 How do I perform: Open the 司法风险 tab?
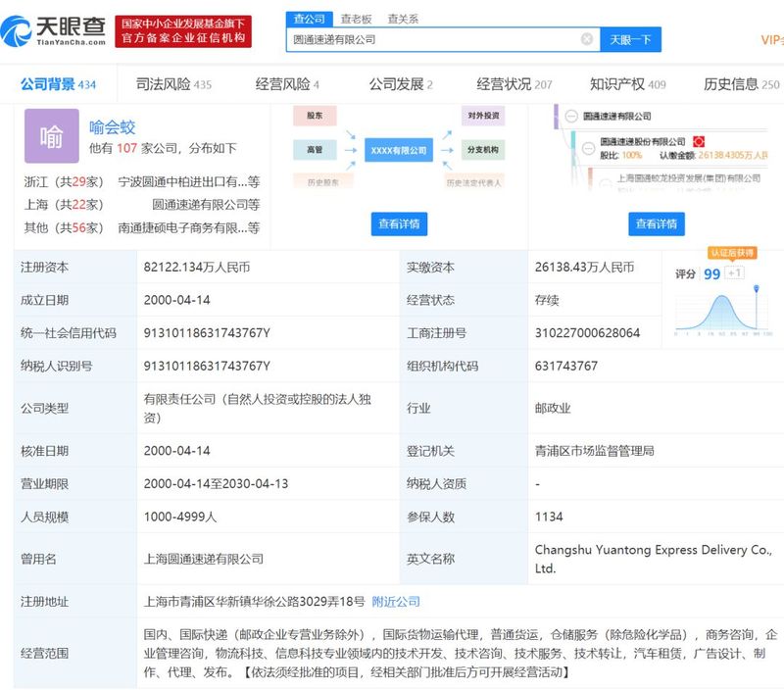[173, 84]
